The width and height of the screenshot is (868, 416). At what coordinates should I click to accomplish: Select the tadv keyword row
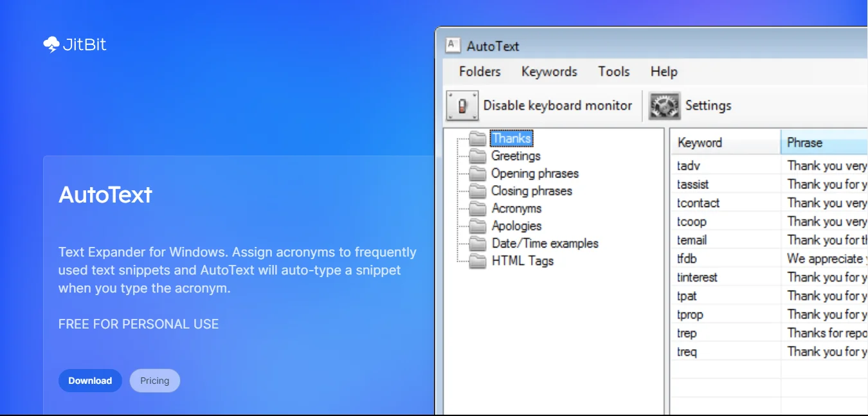770,165
